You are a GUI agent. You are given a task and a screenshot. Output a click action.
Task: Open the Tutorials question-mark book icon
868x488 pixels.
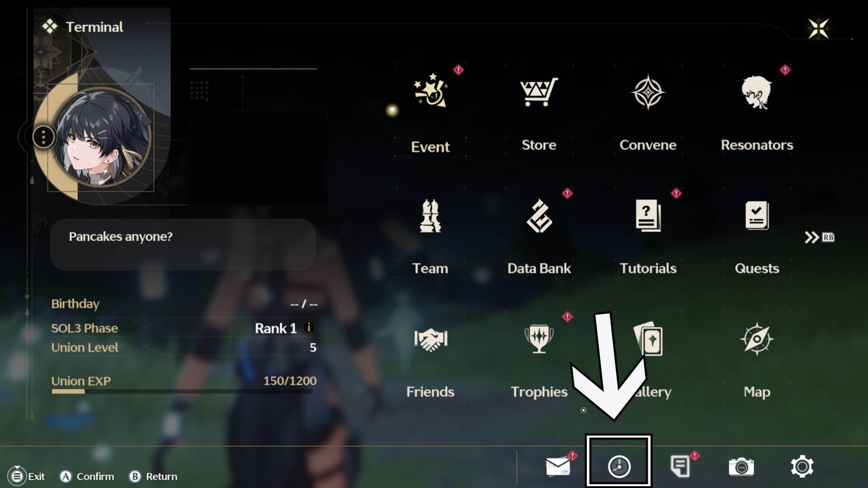point(648,216)
